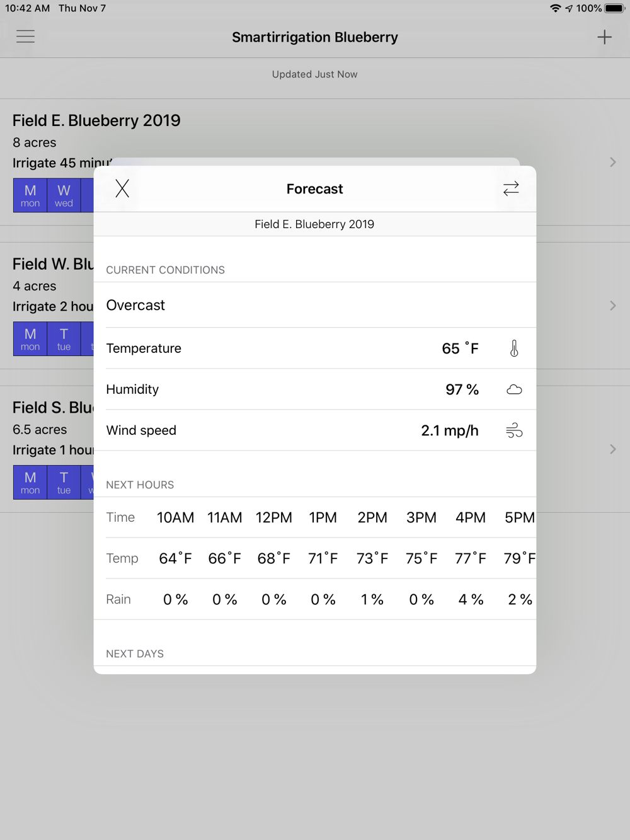
Task: Tap the swap arrows icon in Forecast
Action: coord(511,188)
